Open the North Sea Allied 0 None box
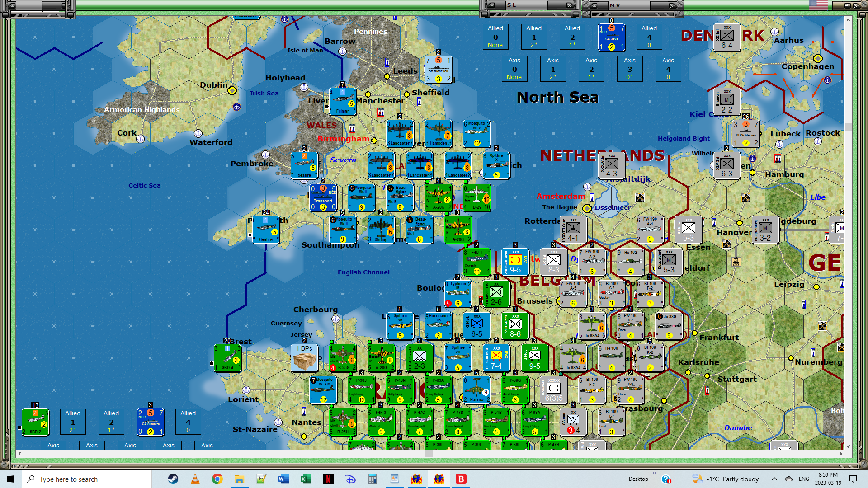 [495, 37]
